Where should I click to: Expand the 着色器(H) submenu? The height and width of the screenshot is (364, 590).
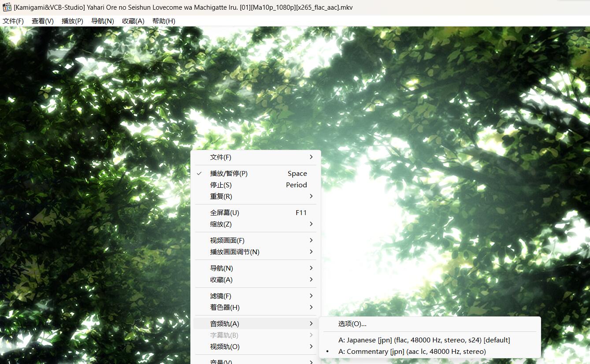tap(256, 308)
